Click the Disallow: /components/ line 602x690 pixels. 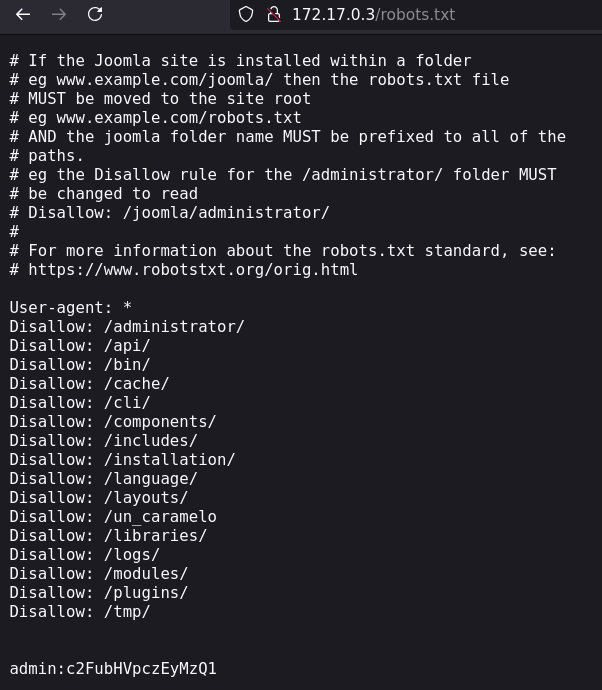coord(113,422)
